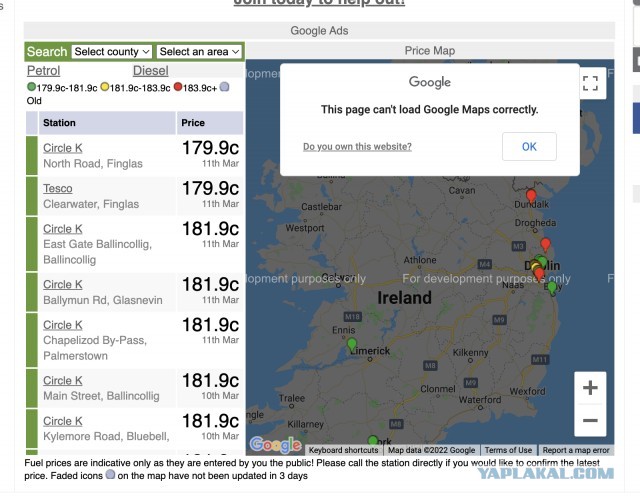The height and width of the screenshot is (503, 640).
Task: Open Circle K North Road, Finglas station
Action: [63, 148]
